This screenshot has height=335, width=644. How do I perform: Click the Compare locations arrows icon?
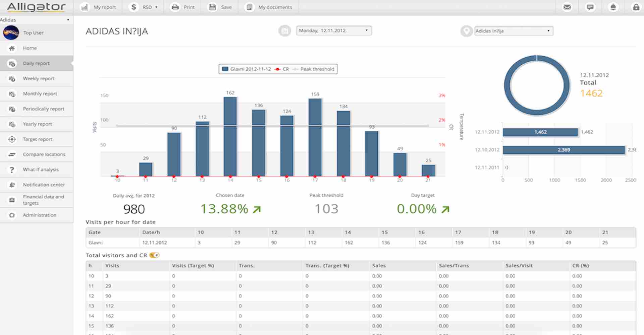coord(12,154)
